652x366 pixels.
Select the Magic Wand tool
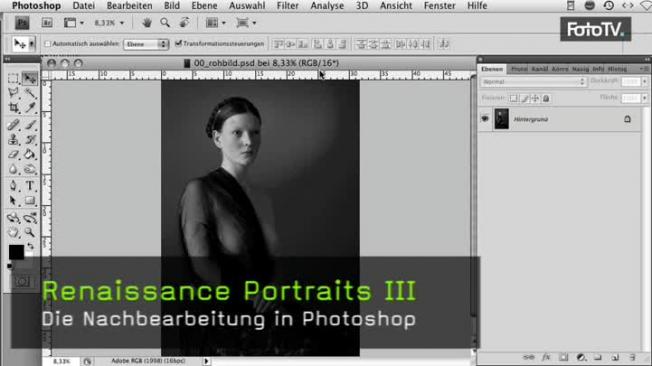pos(30,92)
